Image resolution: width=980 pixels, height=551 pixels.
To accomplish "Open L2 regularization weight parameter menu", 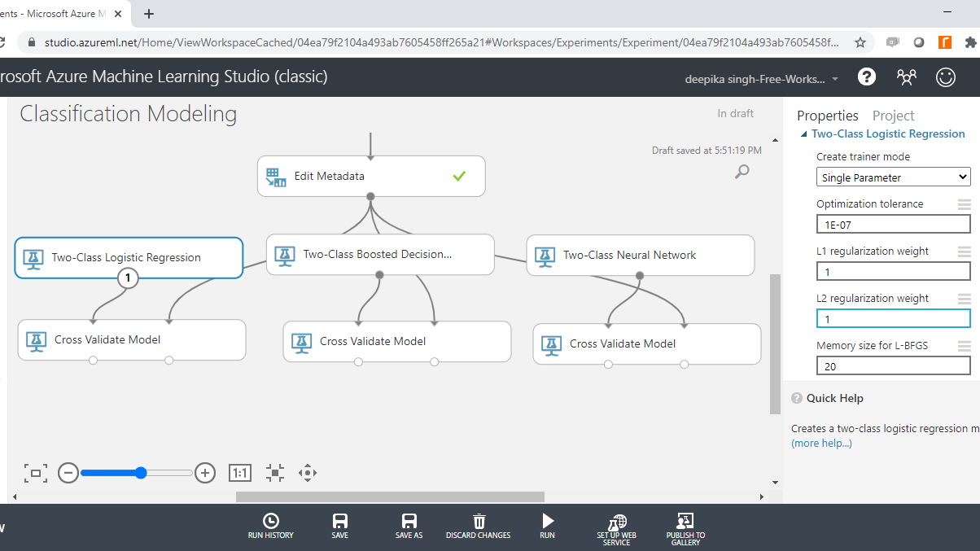I will (965, 299).
